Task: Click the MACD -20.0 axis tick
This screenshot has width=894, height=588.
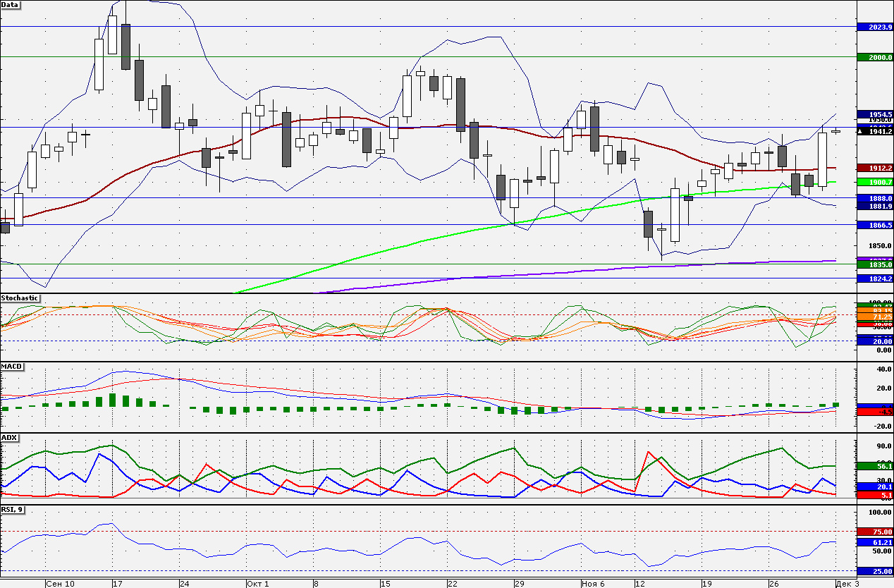Action: coord(882,426)
